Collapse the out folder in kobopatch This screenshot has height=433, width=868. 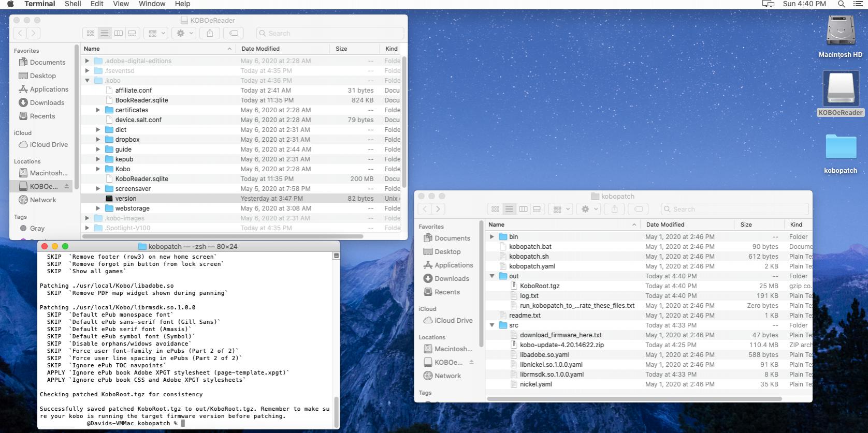click(x=492, y=276)
